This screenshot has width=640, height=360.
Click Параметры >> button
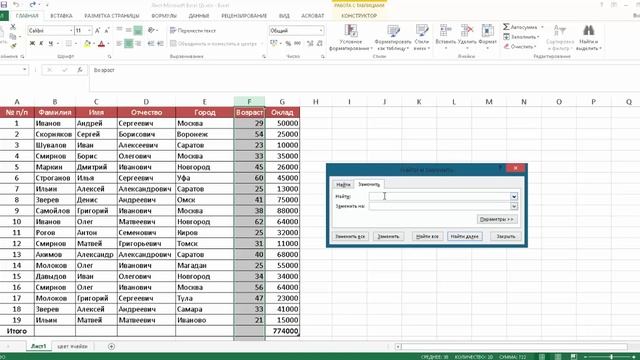pos(497,220)
